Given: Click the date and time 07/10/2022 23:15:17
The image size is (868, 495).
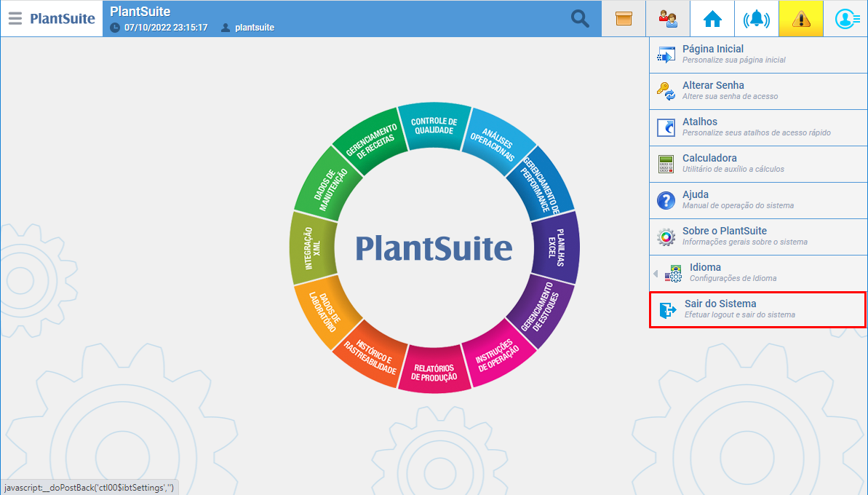Looking at the screenshot, I should coord(166,27).
